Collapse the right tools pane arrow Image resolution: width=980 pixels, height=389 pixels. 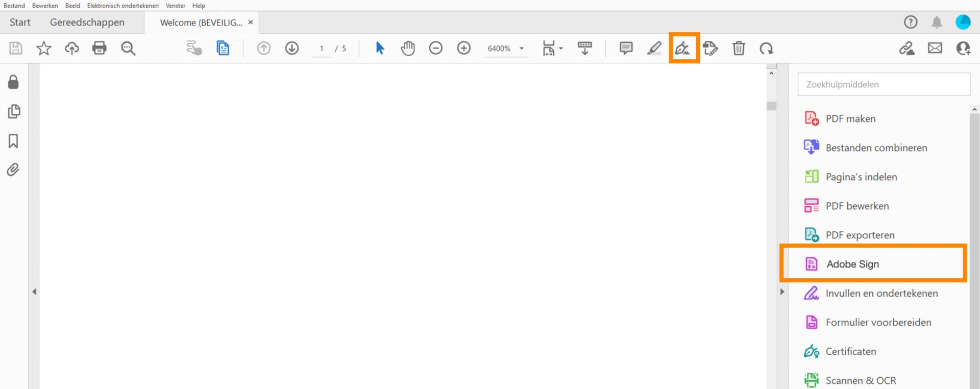click(x=782, y=292)
